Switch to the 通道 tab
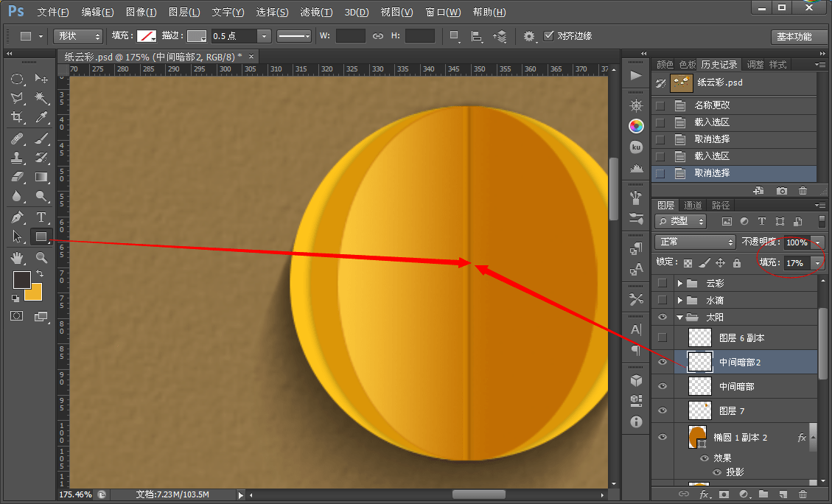832x504 pixels. click(x=693, y=206)
